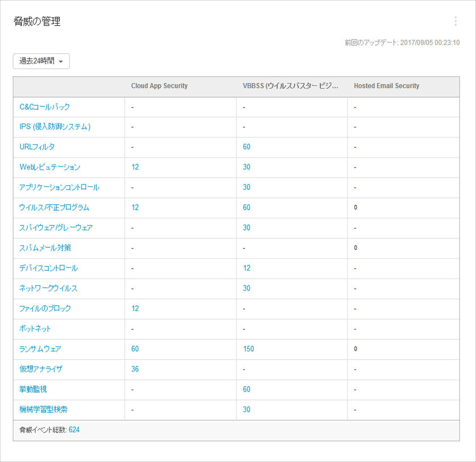The height and width of the screenshot is (462, 476).
Task: Open the widget options kebab menu
Action: 455,21
